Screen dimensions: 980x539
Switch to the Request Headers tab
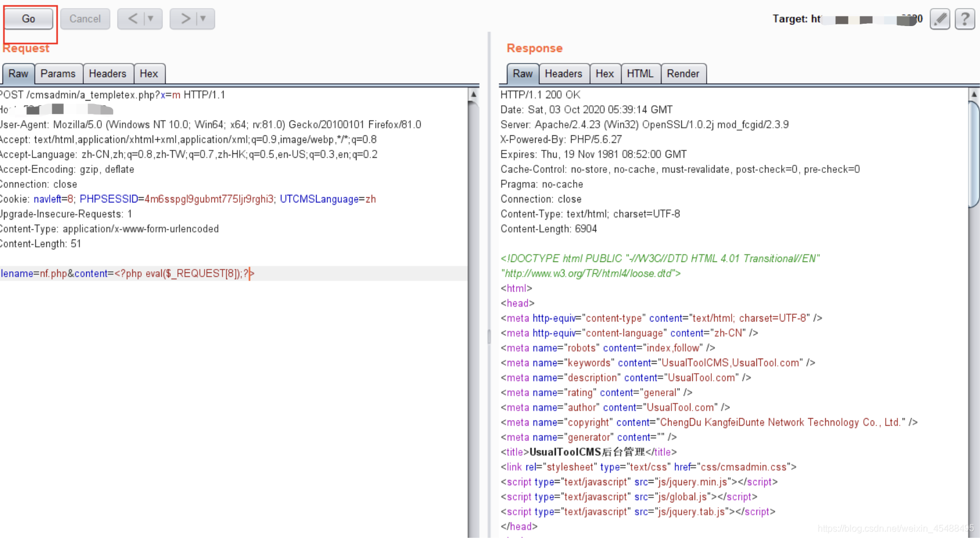coord(107,73)
